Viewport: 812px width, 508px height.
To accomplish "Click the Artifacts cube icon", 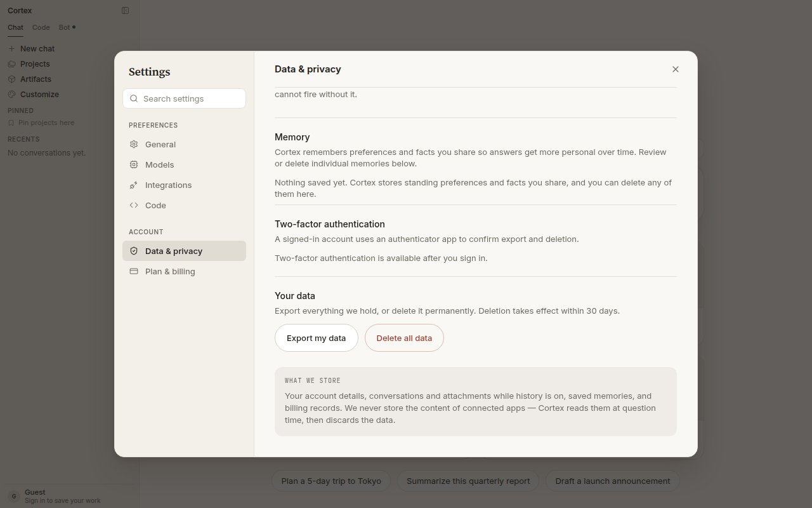I will click(x=11, y=79).
